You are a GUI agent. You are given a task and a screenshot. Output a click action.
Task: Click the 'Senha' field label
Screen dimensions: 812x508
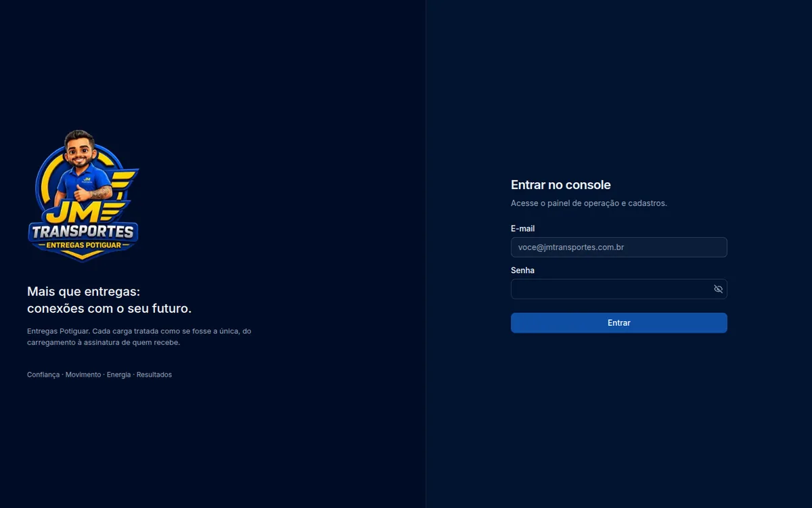522,270
